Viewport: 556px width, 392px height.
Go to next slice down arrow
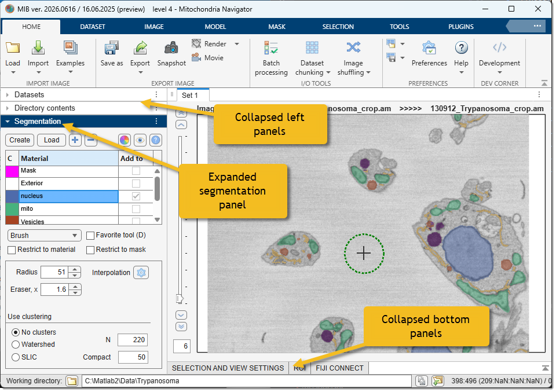(x=181, y=315)
